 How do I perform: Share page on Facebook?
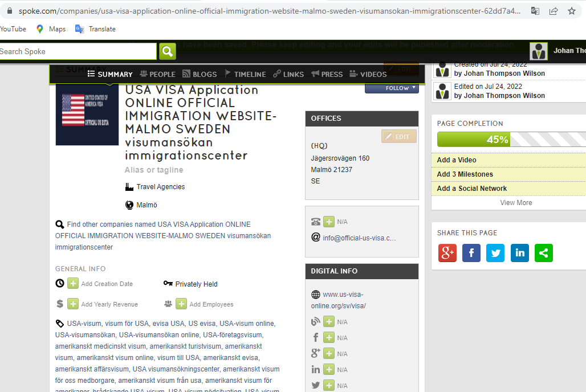tap(471, 253)
